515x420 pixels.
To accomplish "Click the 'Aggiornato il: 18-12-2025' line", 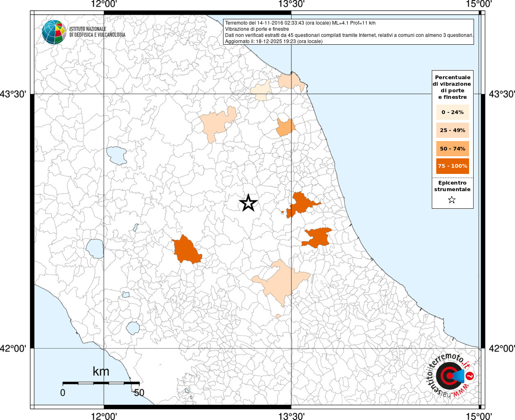I will click(274, 41).
